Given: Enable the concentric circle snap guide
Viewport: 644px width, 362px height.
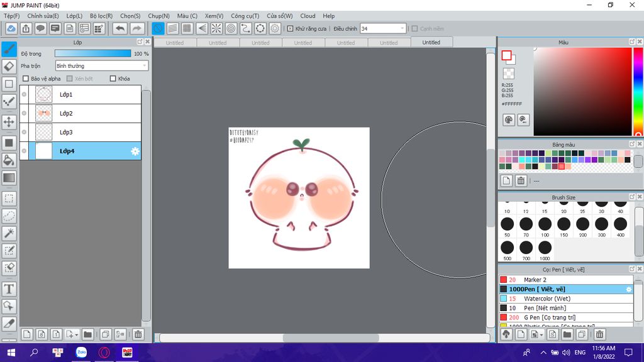Looking at the screenshot, I should click(231, 28).
